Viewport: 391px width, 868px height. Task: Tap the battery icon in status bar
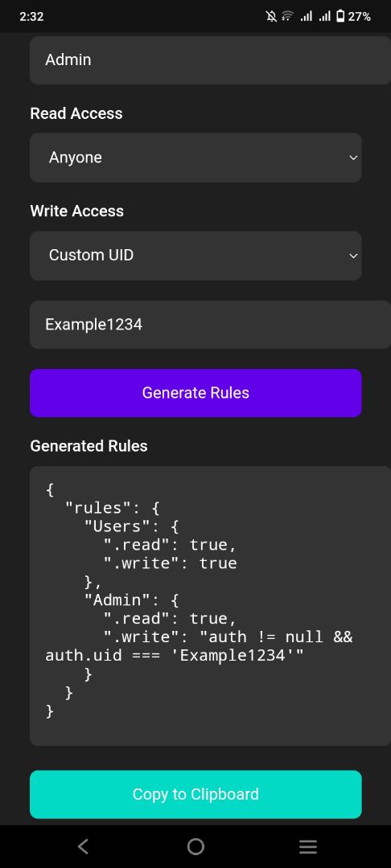340,17
